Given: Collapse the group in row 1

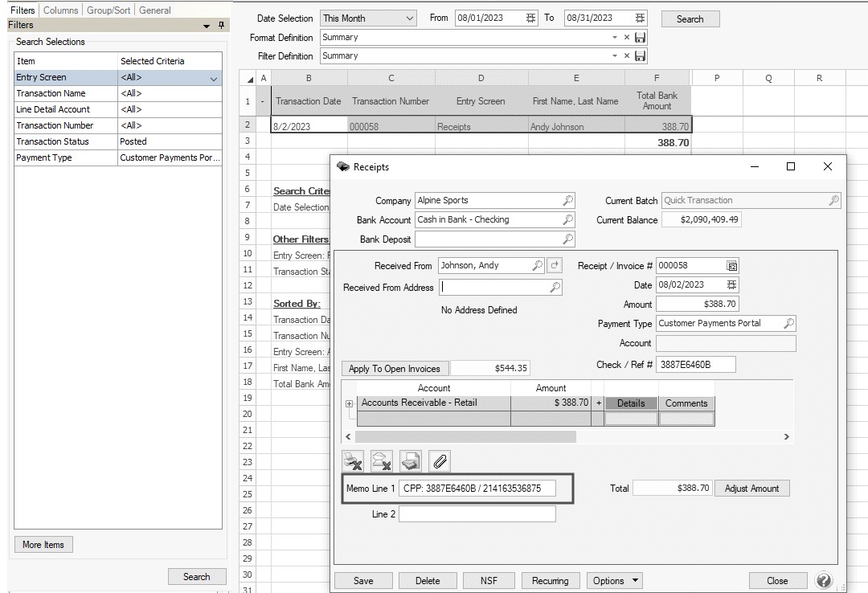Looking at the screenshot, I should pyautogui.click(x=262, y=102).
